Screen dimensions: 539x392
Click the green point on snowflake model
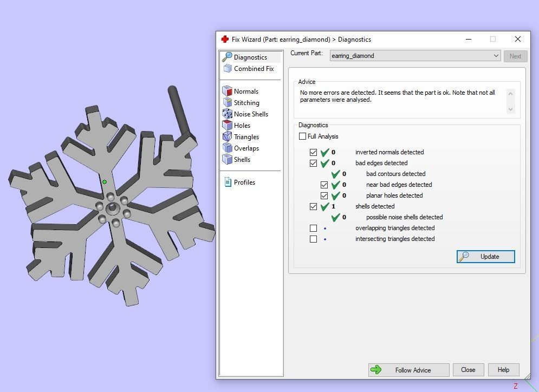tap(105, 182)
